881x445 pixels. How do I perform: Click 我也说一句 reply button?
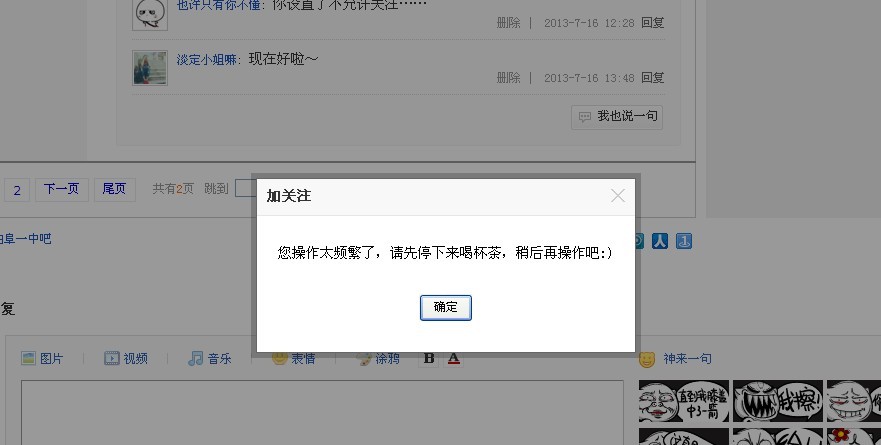(617, 117)
